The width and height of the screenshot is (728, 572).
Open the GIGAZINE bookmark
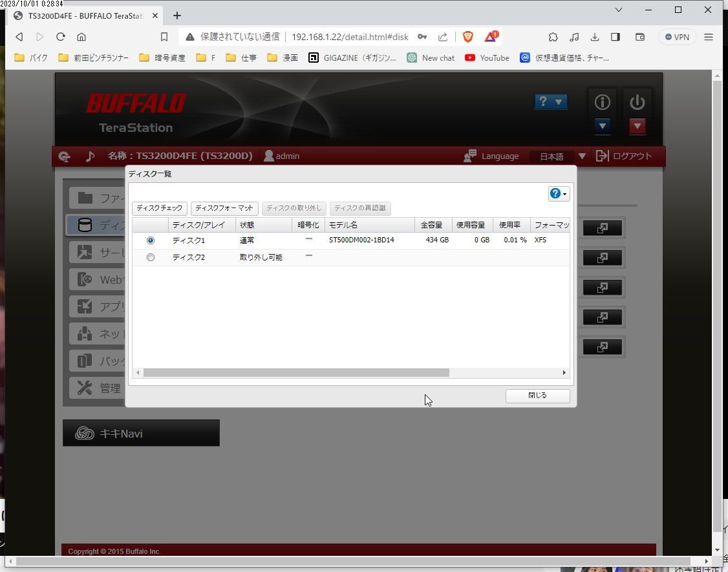pyautogui.click(x=352, y=58)
